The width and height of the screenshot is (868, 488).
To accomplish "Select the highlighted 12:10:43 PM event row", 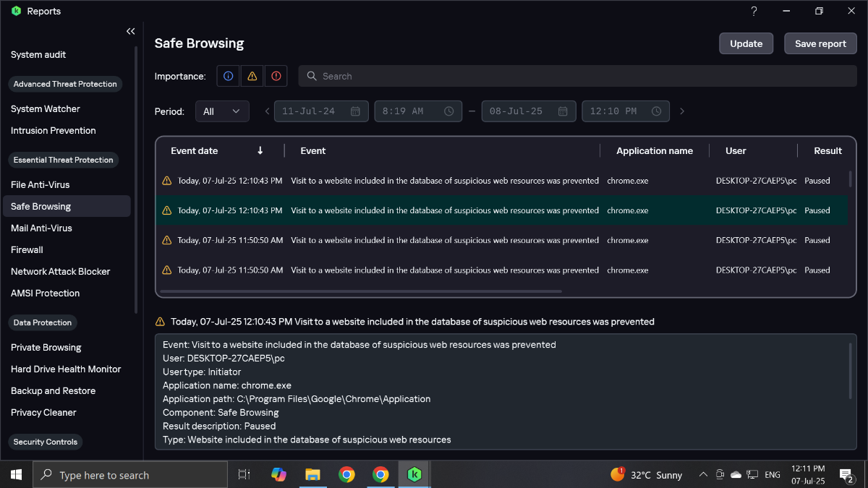I will click(501, 210).
